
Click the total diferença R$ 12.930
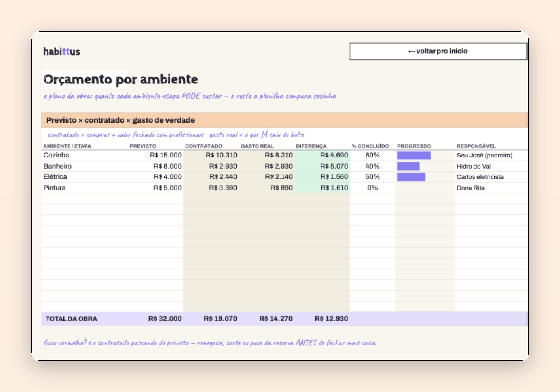[x=331, y=319]
